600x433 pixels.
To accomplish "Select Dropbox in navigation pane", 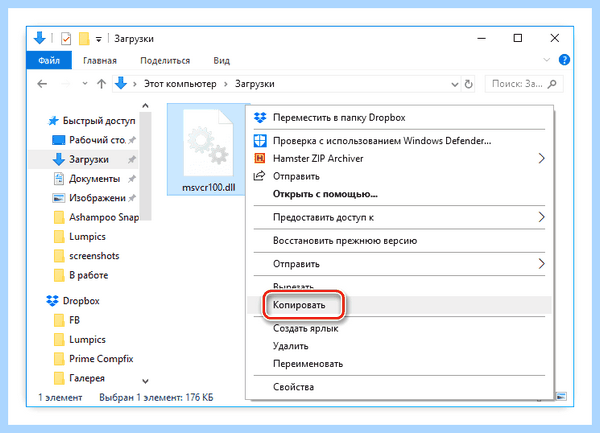I will (x=73, y=301).
